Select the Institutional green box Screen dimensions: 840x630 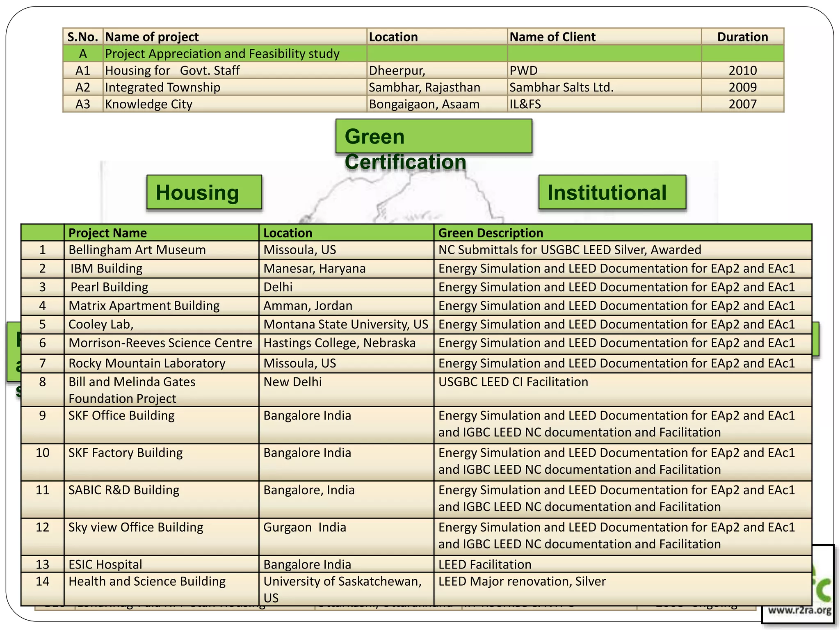click(612, 192)
